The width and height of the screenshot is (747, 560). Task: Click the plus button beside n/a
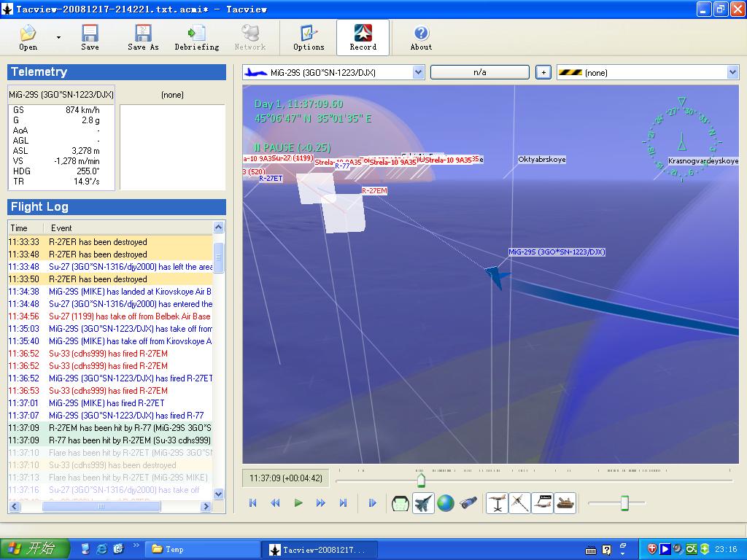(543, 72)
